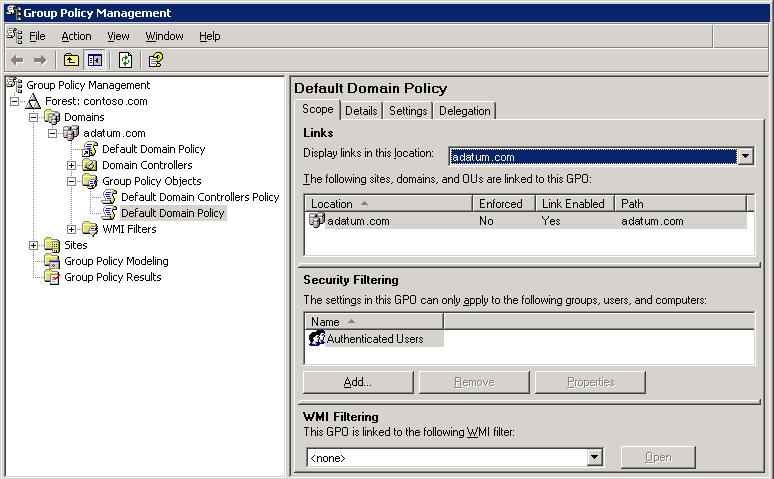Click the Forward arrow toolbar icon
The width and height of the screenshot is (774, 479).
pyautogui.click(x=40, y=60)
